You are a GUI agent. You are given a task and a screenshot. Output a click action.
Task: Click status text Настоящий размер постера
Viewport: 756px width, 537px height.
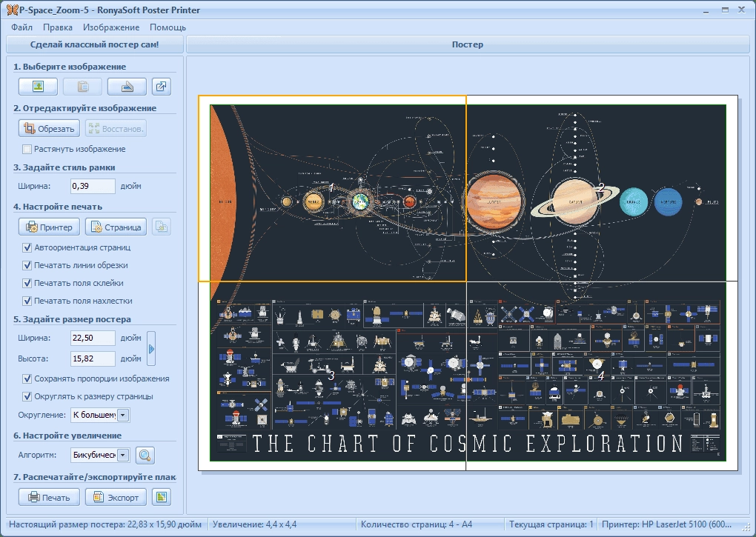[x=105, y=524]
